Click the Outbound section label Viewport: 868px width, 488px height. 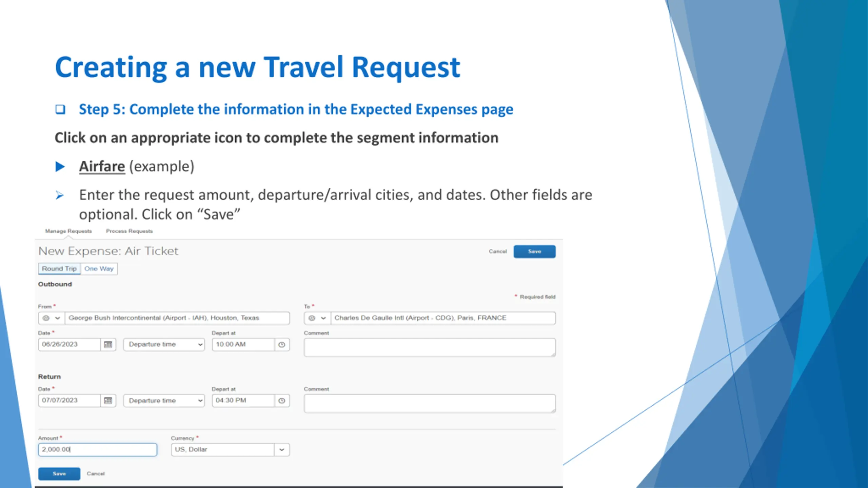[x=55, y=284]
